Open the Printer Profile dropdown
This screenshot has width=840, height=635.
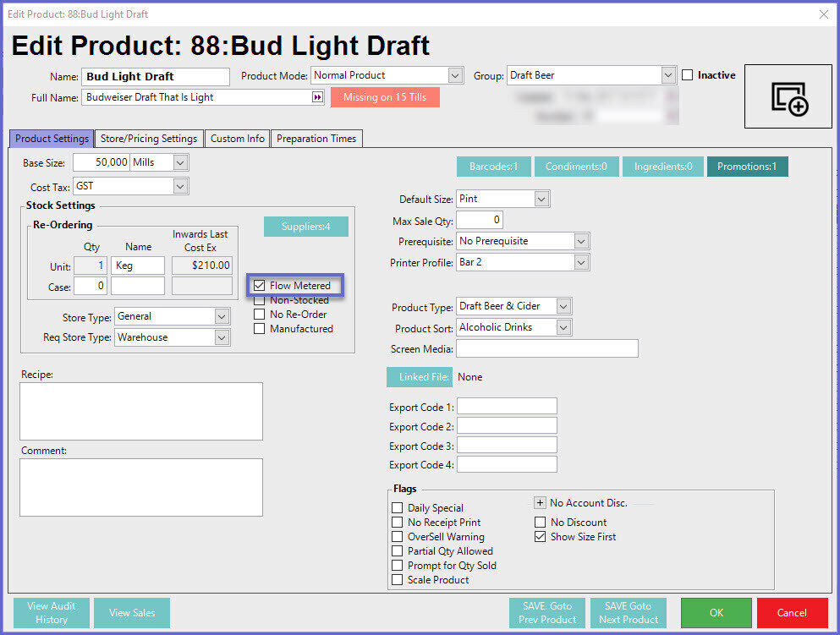(x=580, y=263)
